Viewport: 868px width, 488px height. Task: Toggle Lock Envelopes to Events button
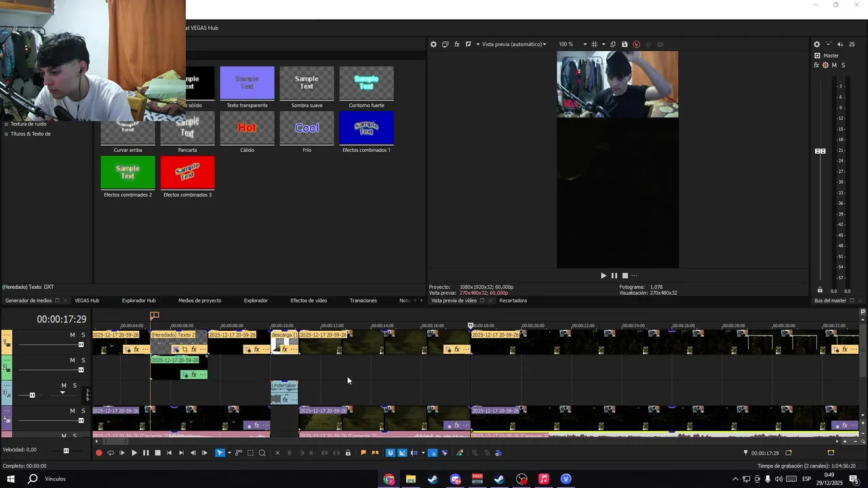click(433, 453)
